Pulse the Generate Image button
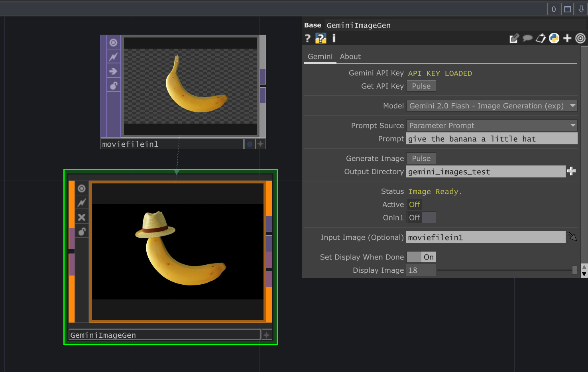This screenshot has height=372, width=588. 421,158
